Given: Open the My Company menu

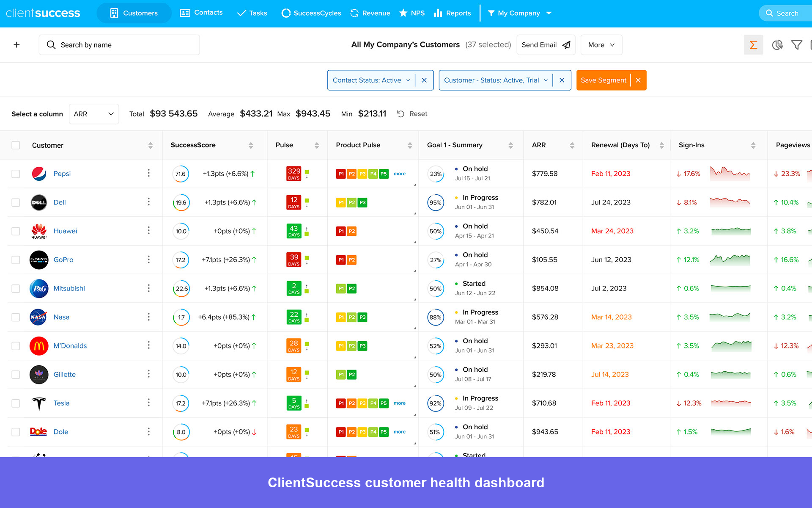Looking at the screenshot, I should pyautogui.click(x=519, y=13).
